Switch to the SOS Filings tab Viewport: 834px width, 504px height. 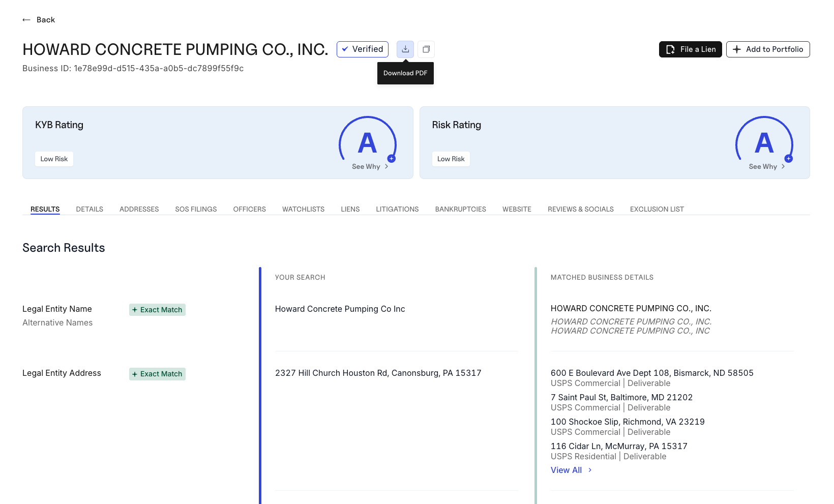point(196,209)
